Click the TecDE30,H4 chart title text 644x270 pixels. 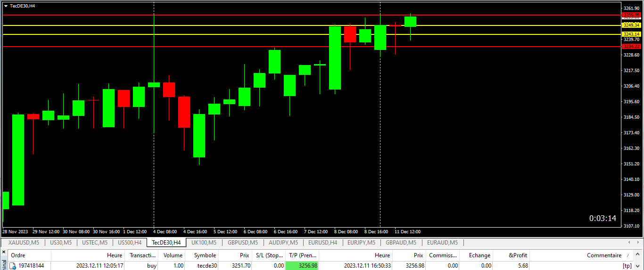22,6
